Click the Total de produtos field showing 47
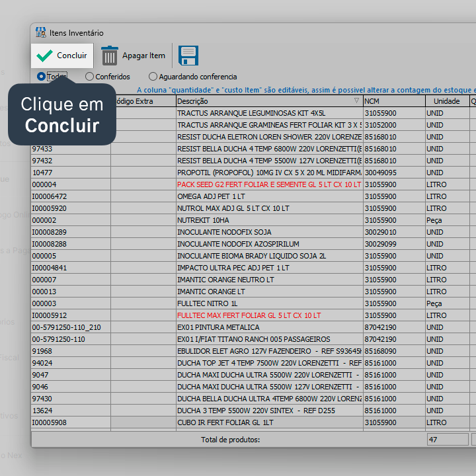 448,439
